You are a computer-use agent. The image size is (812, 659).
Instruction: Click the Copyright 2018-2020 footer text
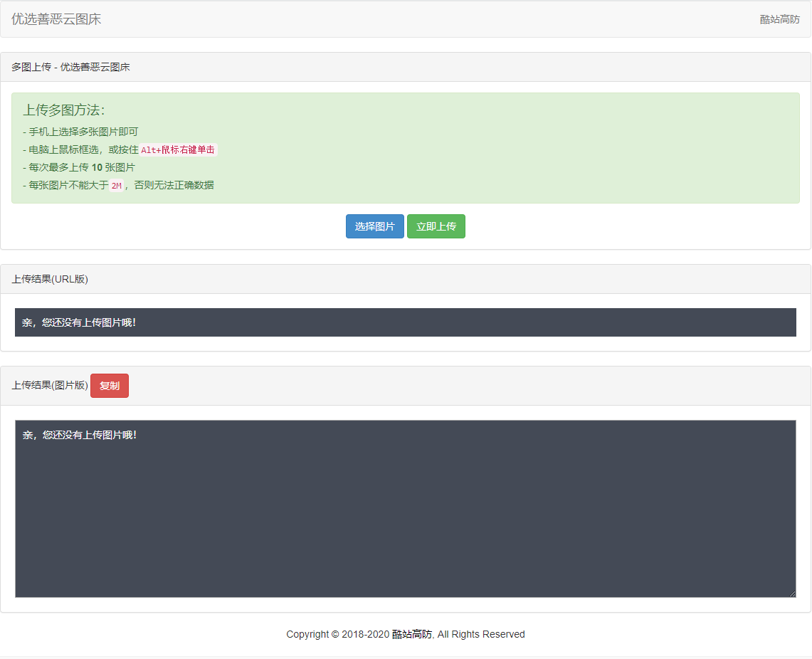[337, 634]
